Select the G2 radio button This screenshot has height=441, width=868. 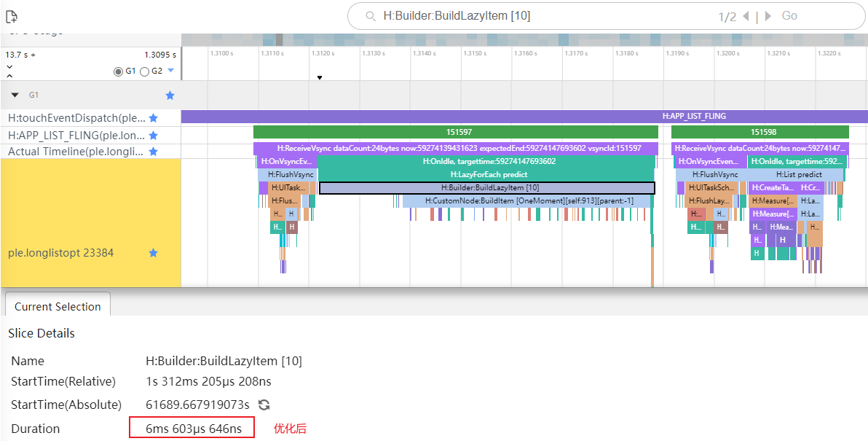(144, 71)
